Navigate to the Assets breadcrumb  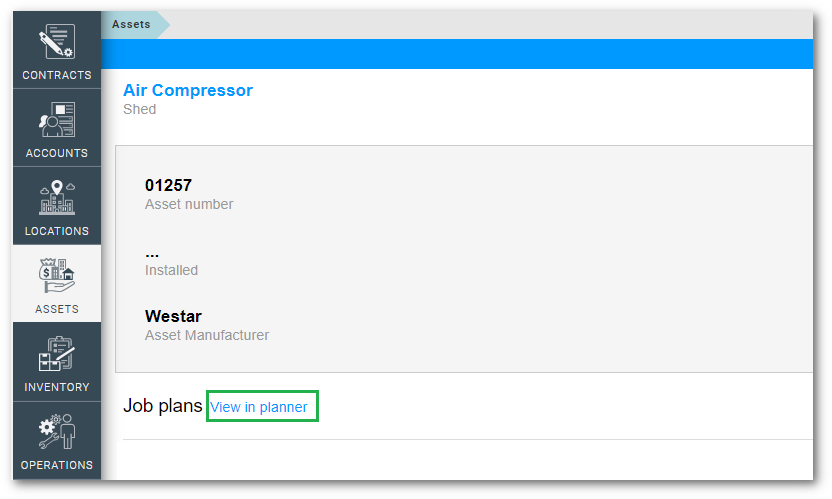[x=131, y=24]
